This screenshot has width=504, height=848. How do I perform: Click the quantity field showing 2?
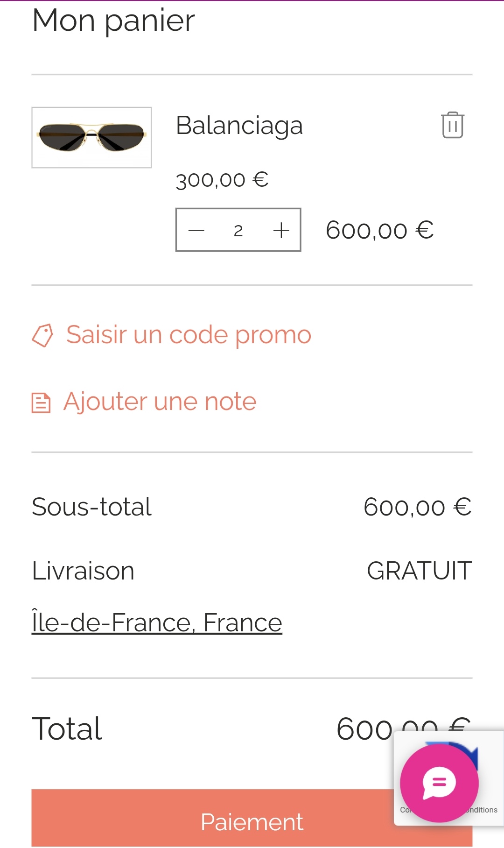coord(238,230)
